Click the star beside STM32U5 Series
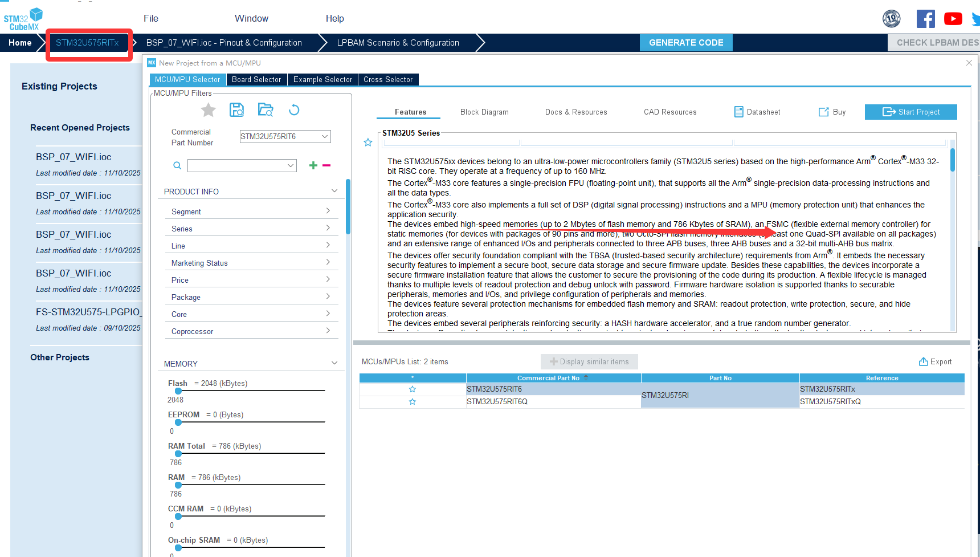This screenshot has height=557, width=980. pyautogui.click(x=368, y=143)
